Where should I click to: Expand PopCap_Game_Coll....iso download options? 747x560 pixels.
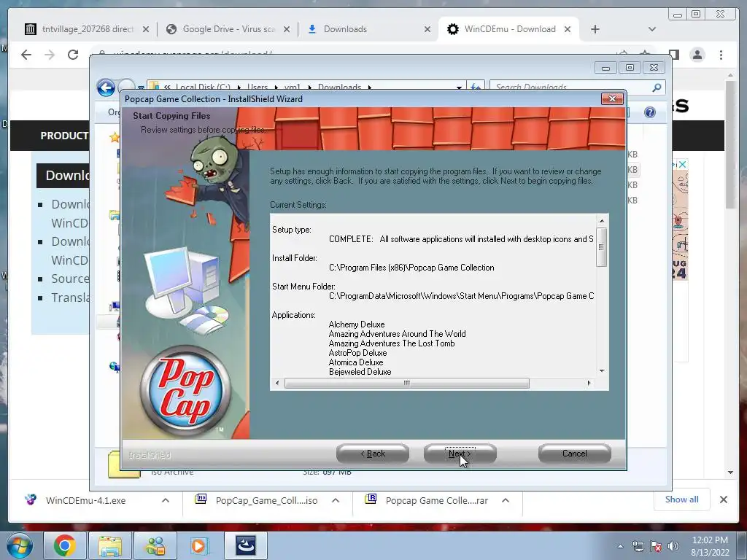tap(336, 500)
